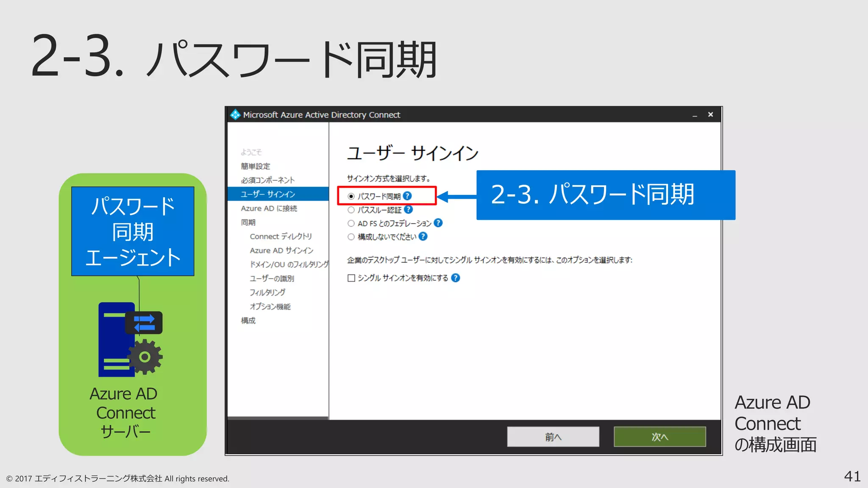Click the ユーザー サインイン page heading

pyautogui.click(x=413, y=153)
